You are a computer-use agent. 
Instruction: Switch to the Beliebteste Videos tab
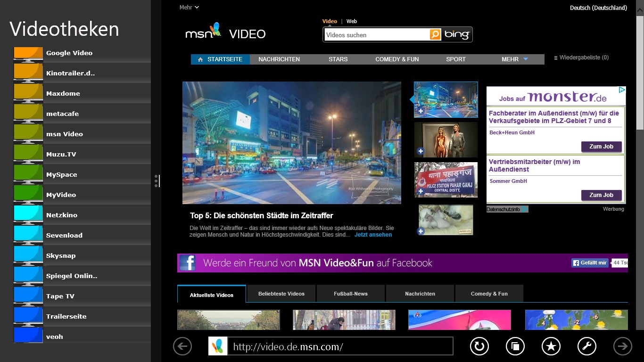(x=281, y=294)
